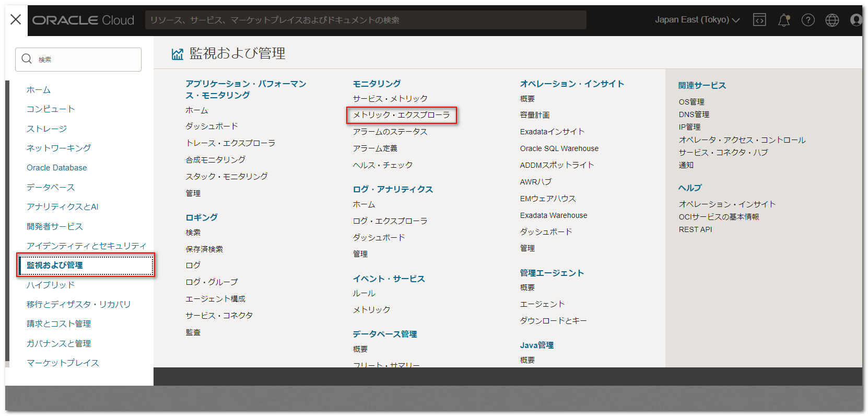Viewport: 868px width, 416px height.
Task: Open REST API help link
Action: point(695,229)
